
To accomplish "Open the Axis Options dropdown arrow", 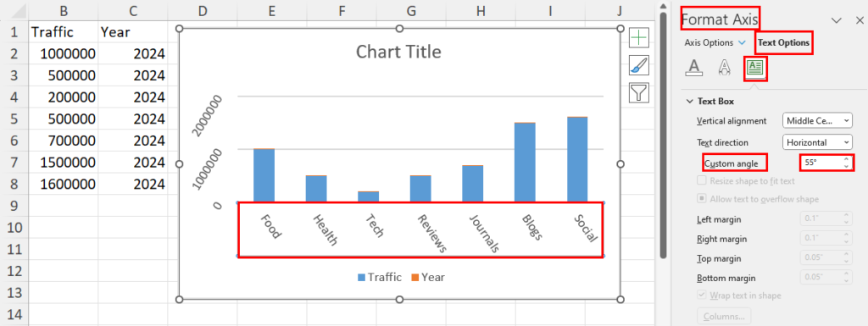I will (x=742, y=42).
